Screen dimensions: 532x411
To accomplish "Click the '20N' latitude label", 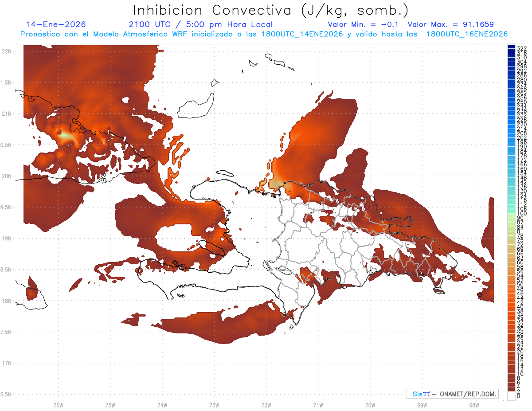I will (7, 176).
